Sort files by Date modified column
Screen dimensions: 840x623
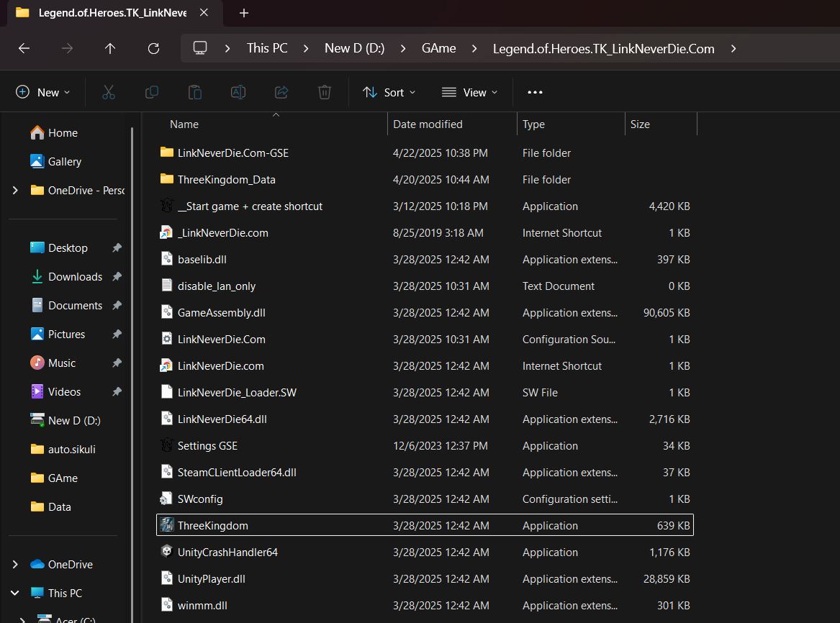click(428, 124)
